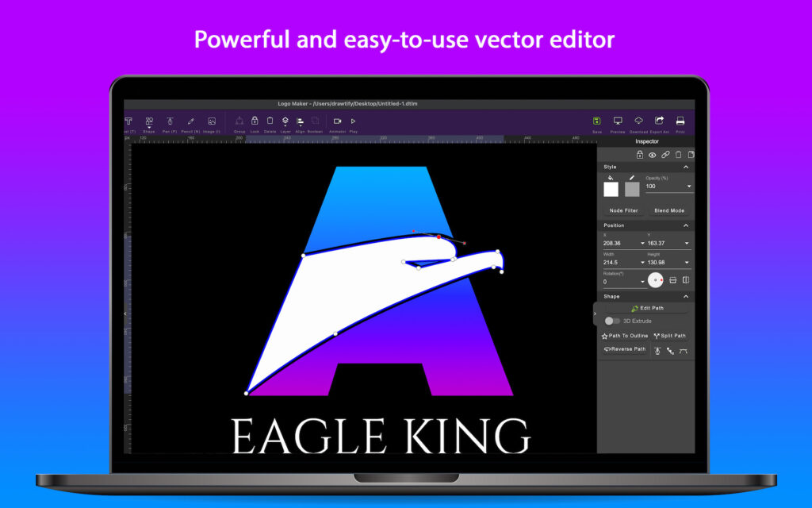Click the red selected anchor point on path
The image size is (812, 508).
(x=439, y=237)
